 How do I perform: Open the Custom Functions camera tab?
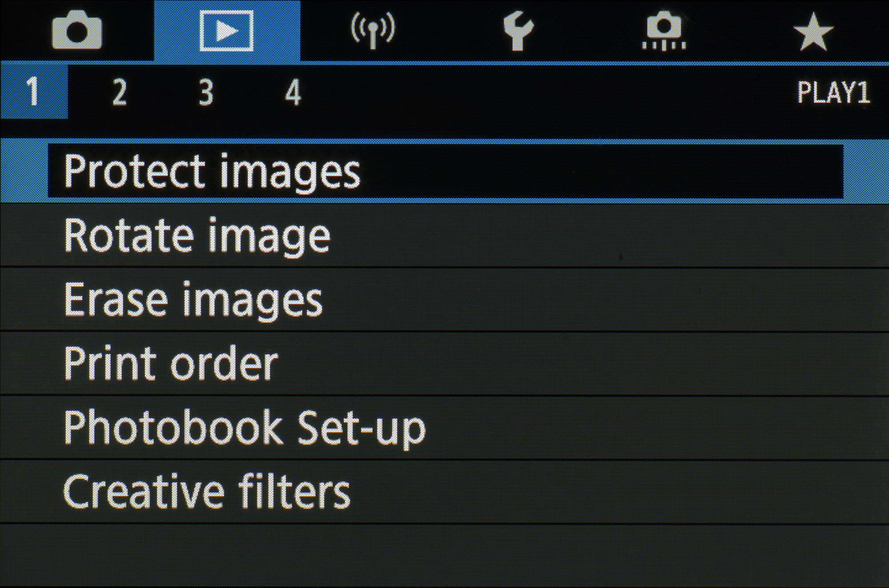664,31
